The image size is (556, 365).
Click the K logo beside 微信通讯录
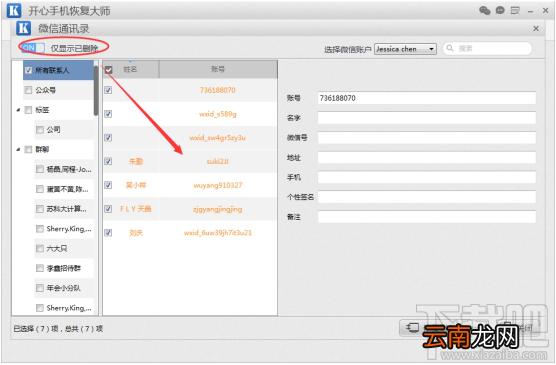[x=23, y=28]
